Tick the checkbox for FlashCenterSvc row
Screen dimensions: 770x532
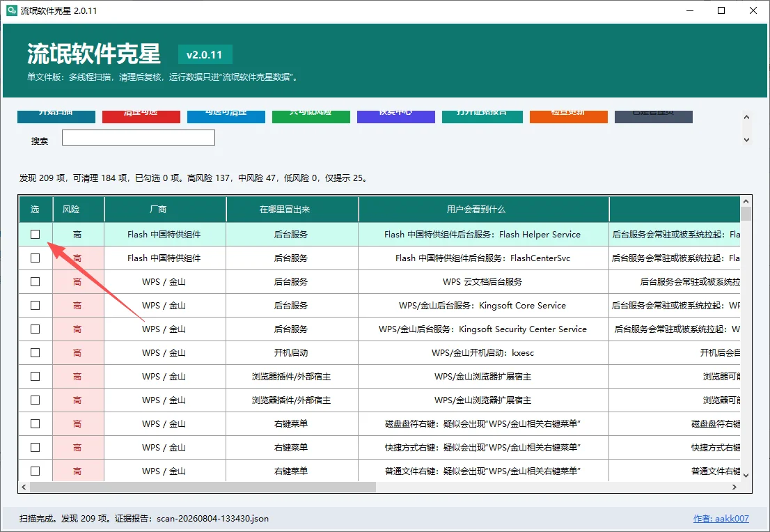pyautogui.click(x=35, y=258)
